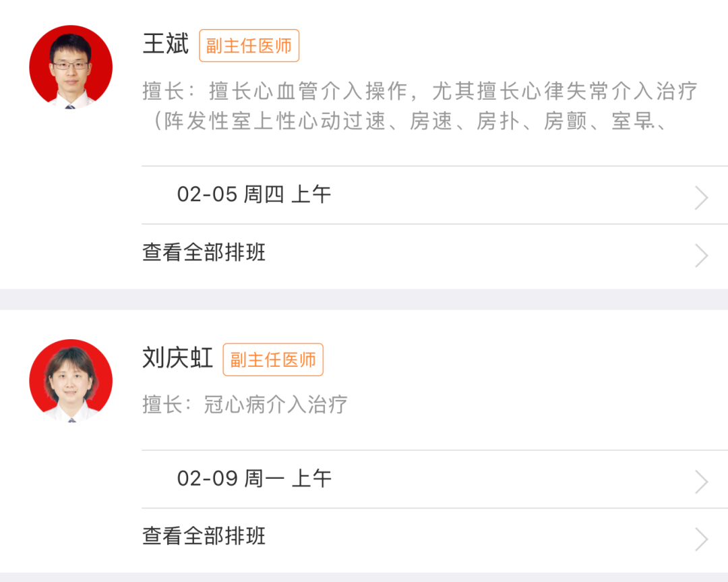Click the arrow beside 王斌's 查看全部排班
This screenshot has width=728, height=582.
point(702,256)
